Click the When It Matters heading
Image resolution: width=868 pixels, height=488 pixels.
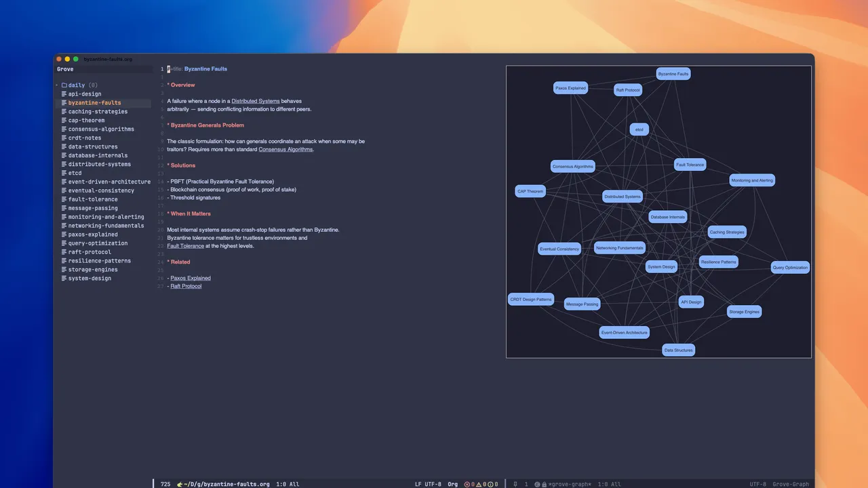pos(189,213)
